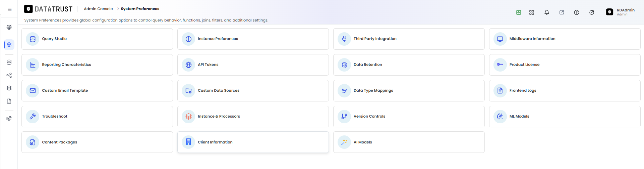Click the Client Information building icon
The width and height of the screenshot is (644, 169).
188,142
